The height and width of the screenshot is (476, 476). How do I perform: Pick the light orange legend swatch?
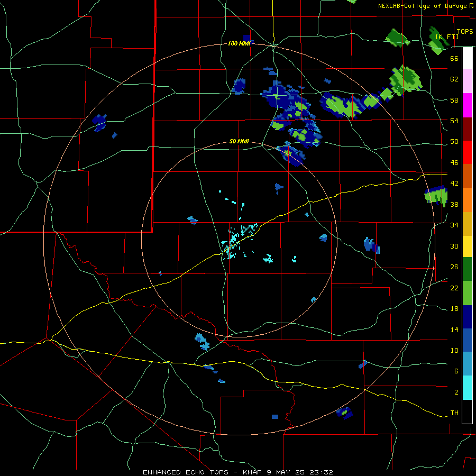click(467, 200)
